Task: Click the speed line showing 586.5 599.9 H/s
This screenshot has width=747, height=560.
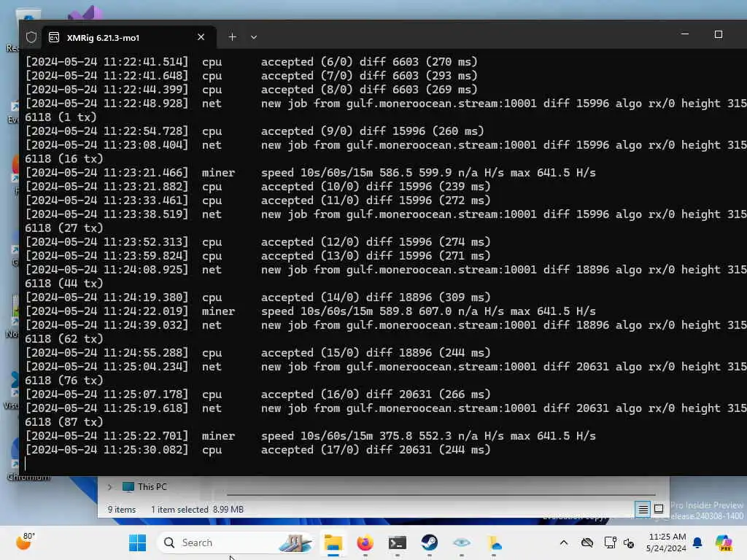Action: (x=311, y=172)
